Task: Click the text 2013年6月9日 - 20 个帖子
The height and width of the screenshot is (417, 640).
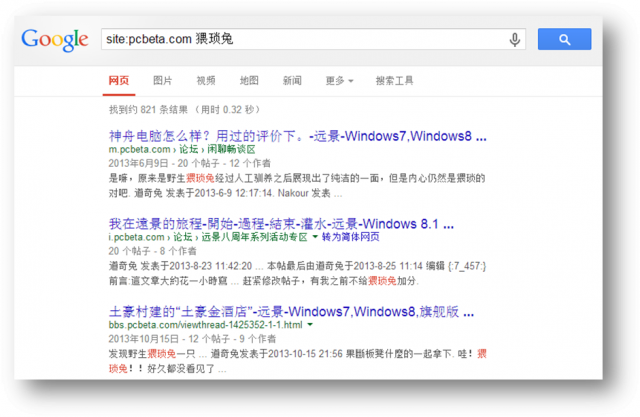Action: point(164,163)
